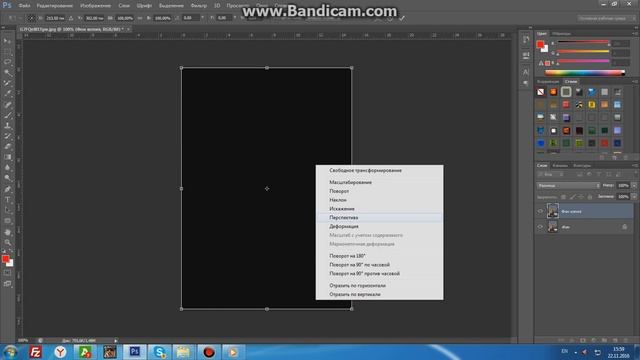The height and width of the screenshot is (360, 640).
Task: Click the red foreground color swatch in the toolbox
Action: [5, 259]
